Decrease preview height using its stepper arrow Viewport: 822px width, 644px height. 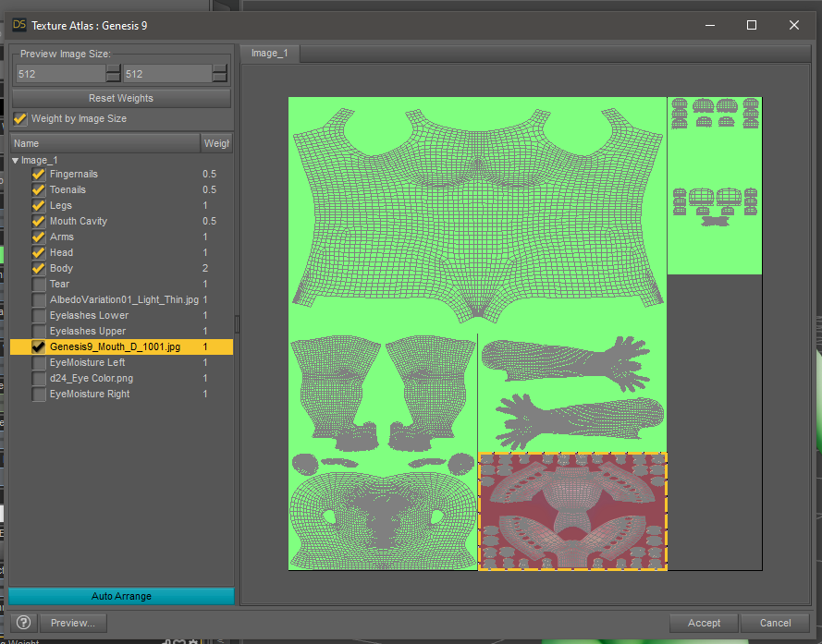[219, 79]
